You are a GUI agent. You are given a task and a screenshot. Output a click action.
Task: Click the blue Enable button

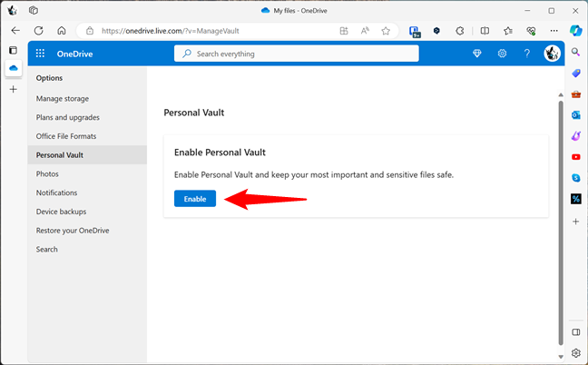coord(195,199)
